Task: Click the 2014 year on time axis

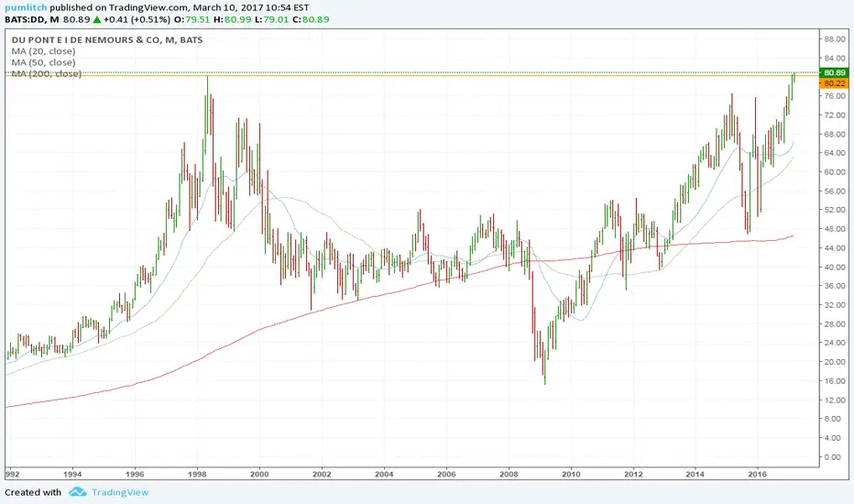Action: [695, 474]
